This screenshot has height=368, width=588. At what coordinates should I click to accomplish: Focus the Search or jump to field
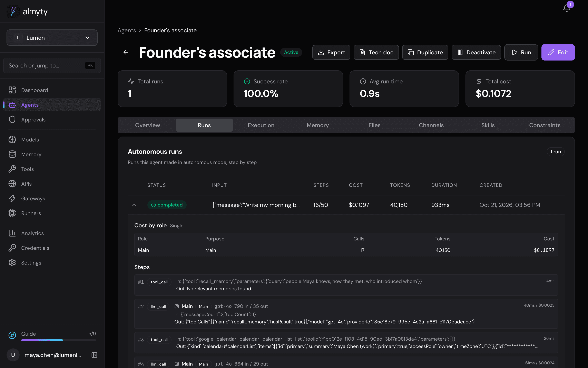tap(52, 65)
